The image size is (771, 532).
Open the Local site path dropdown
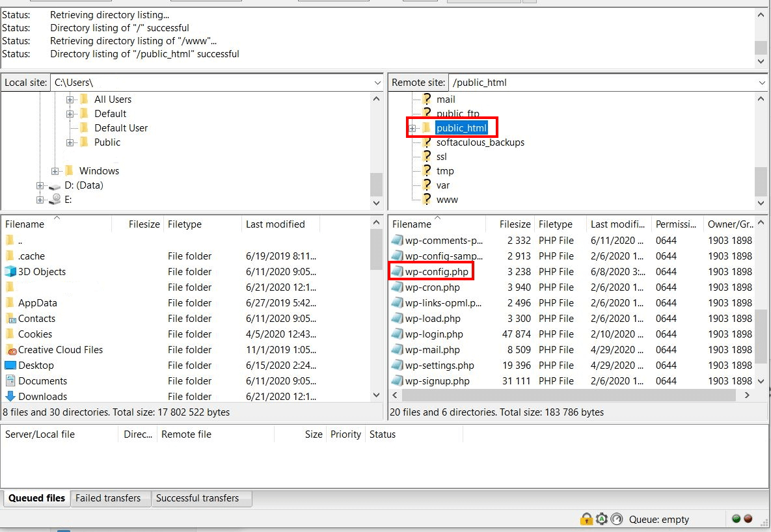tap(377, 83)
